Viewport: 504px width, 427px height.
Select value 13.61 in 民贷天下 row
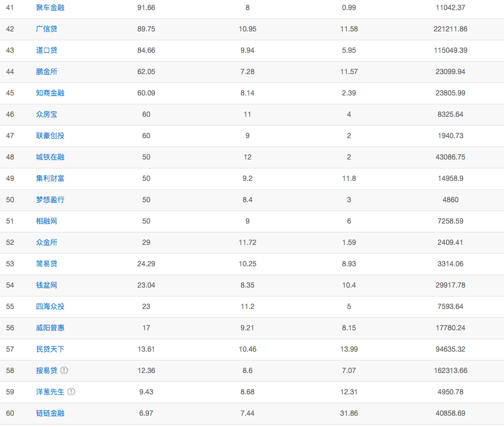[146, 349]
